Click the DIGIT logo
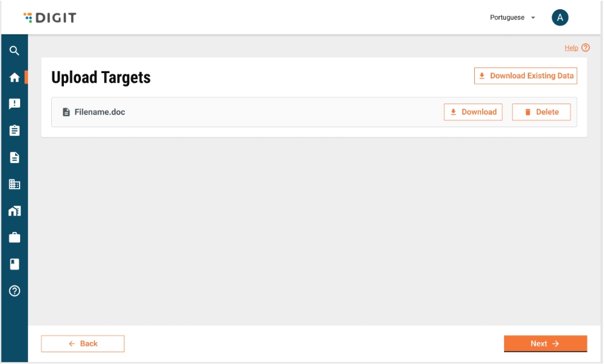The image size is (604, 364). (50, 18)
